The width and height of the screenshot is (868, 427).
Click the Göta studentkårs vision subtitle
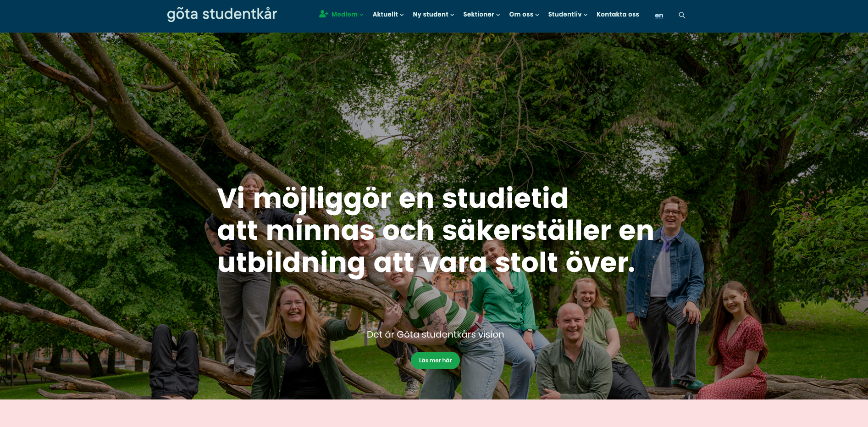[435, 334]
